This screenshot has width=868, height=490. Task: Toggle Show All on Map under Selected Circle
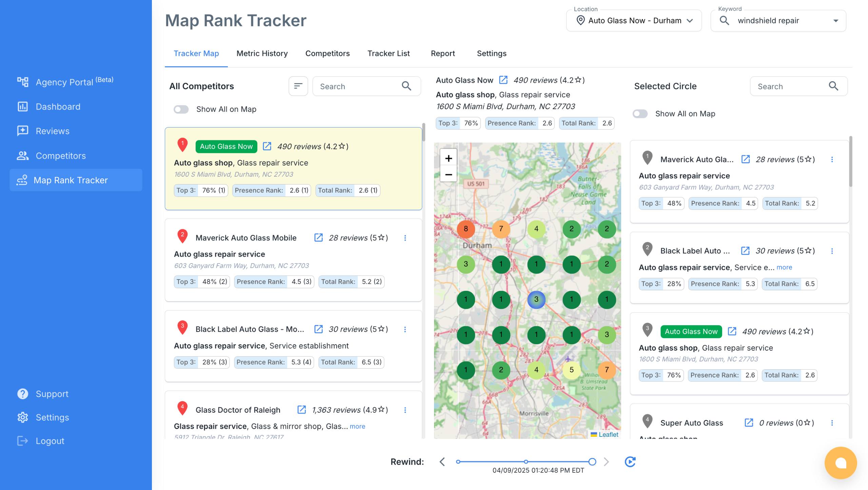(640, 114)
